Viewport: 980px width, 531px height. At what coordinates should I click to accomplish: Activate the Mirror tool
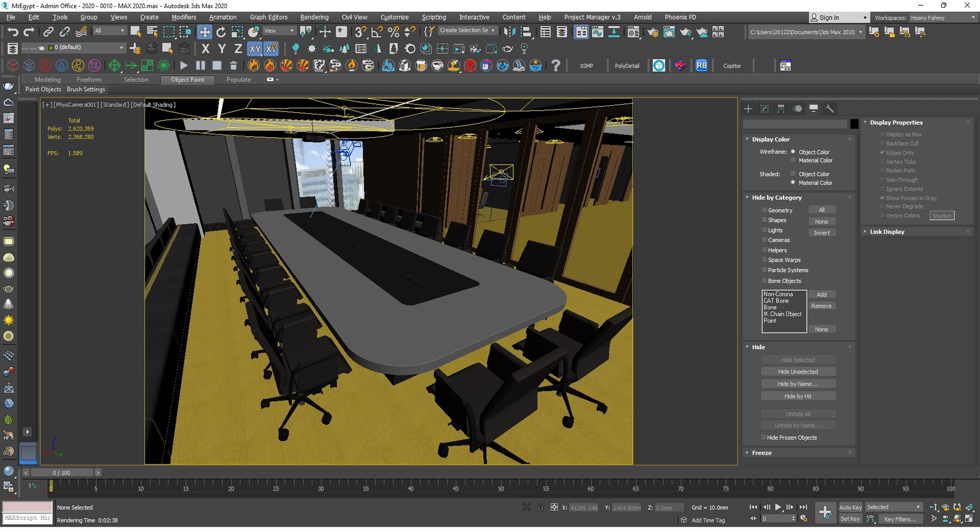click(x=510, y=32)
